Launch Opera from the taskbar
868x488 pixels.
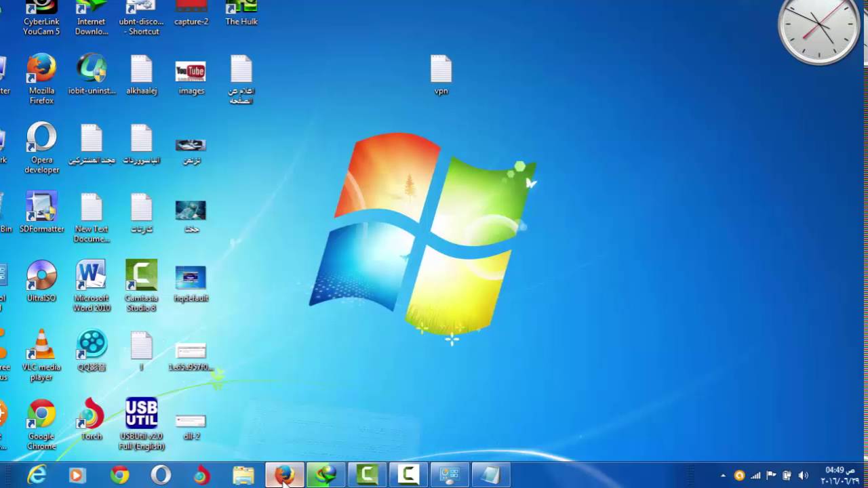point(161,475)
